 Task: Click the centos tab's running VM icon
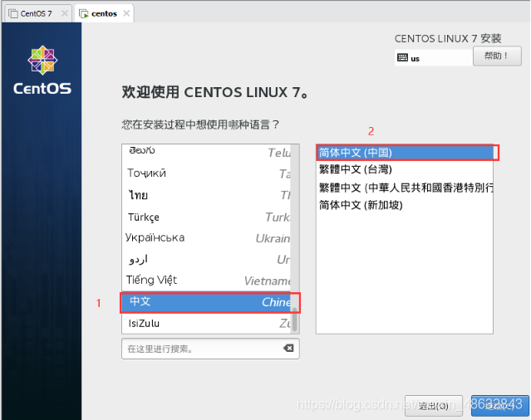pyautogui.click(x=83, y=13)
